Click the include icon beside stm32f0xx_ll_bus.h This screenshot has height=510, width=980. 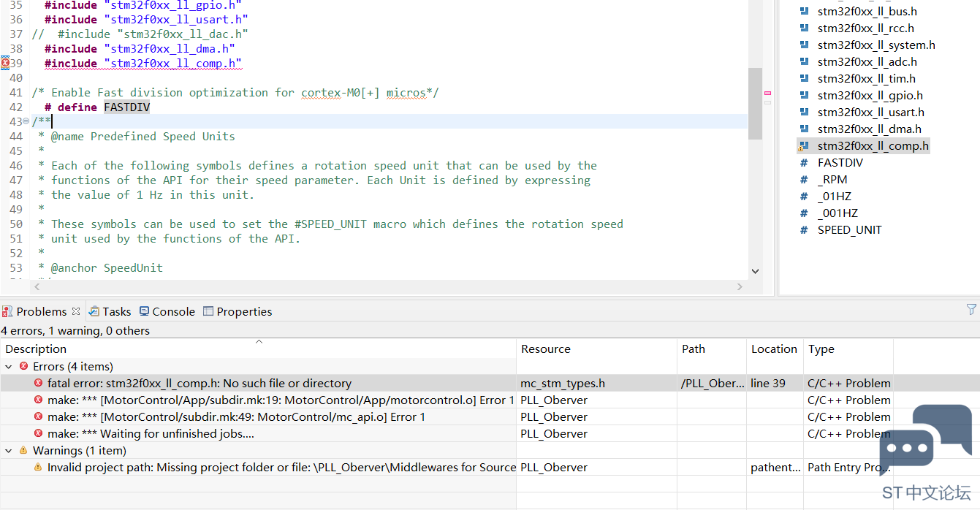pos(804,11)
